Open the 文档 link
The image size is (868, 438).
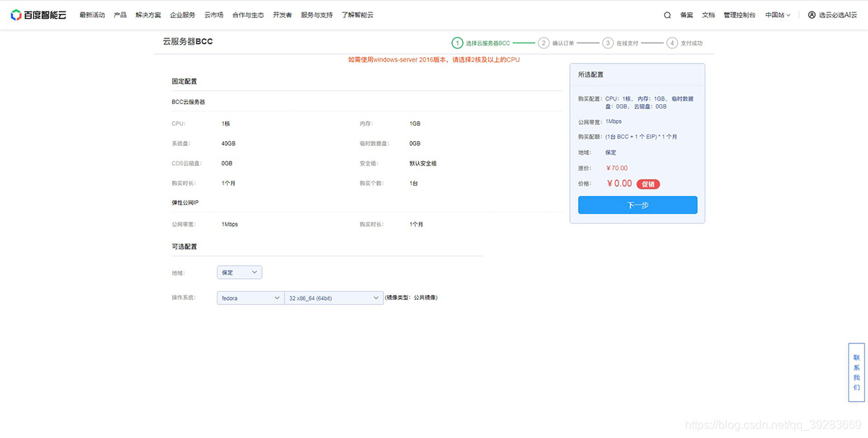[x=708, y=14]
